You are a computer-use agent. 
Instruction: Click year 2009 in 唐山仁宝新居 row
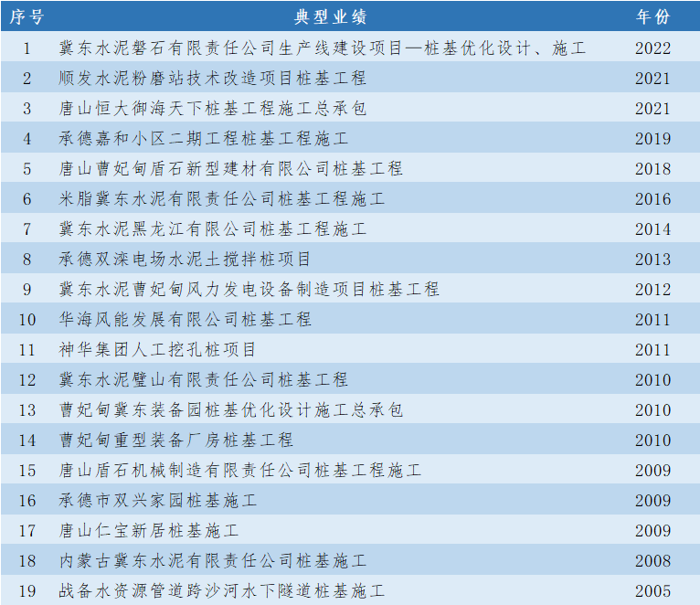tap(652, 530)
